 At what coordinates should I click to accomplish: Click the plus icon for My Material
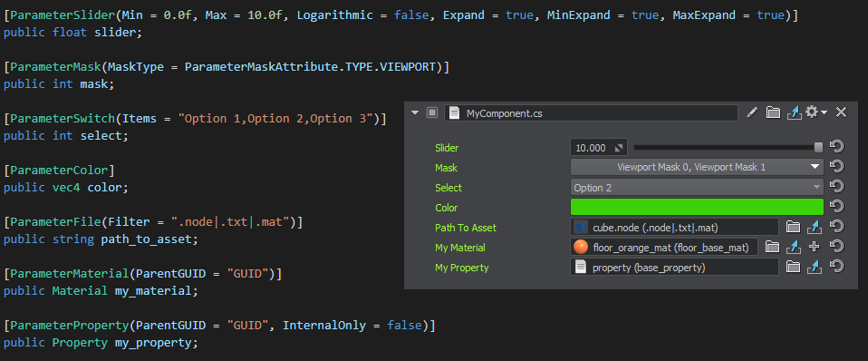815,247
